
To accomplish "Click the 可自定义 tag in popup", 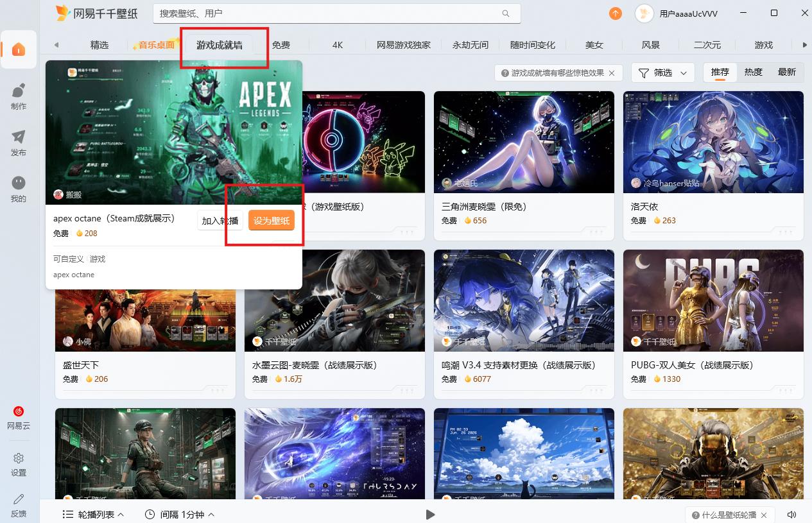I will [69, 259].
